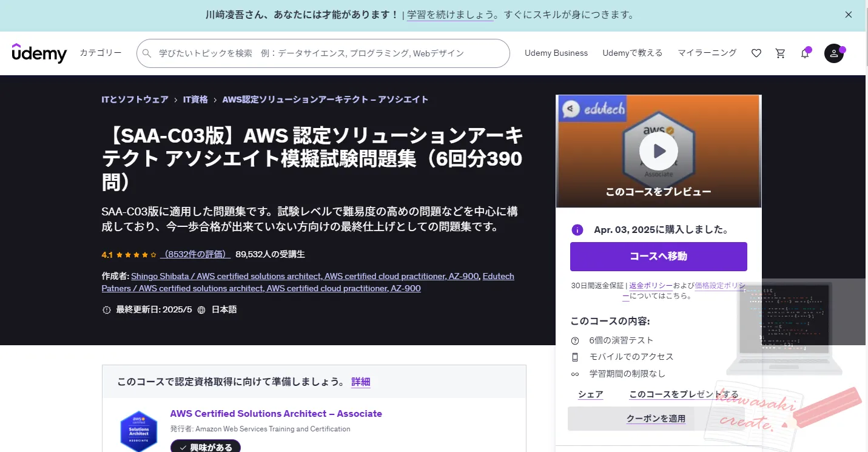Click the star rating icons
Image resolution: width=868 pixels, height=452 pixels.
(136, 255)
